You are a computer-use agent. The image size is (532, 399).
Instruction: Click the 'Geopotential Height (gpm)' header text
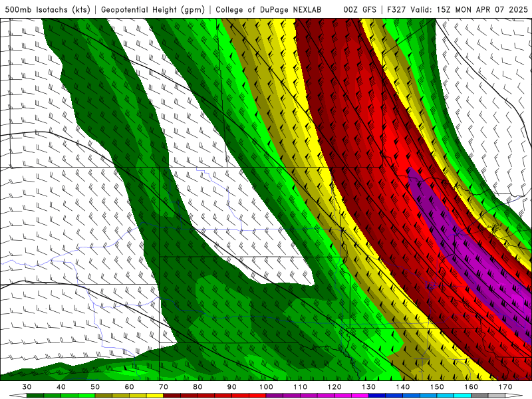pyautogui.click(x=153, y=9)
